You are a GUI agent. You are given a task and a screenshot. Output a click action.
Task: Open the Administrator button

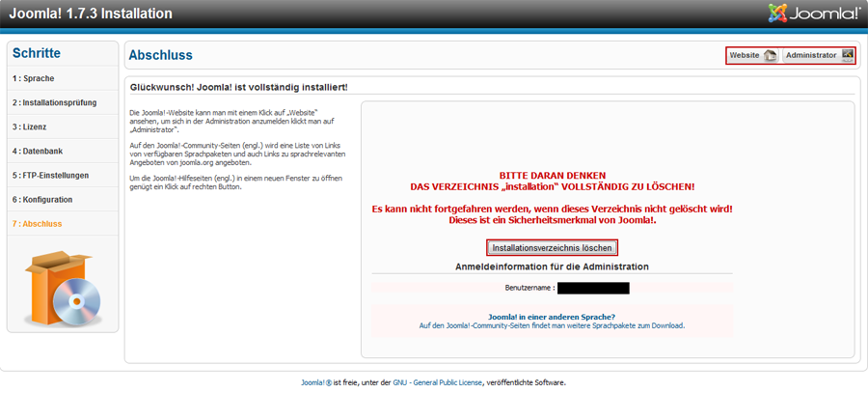(x=818, y=55)
